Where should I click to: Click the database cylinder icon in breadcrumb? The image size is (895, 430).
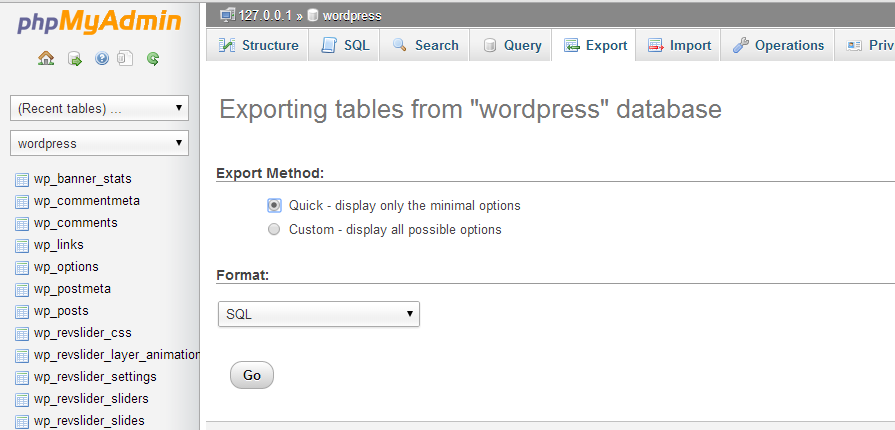[x=312, y=15]
